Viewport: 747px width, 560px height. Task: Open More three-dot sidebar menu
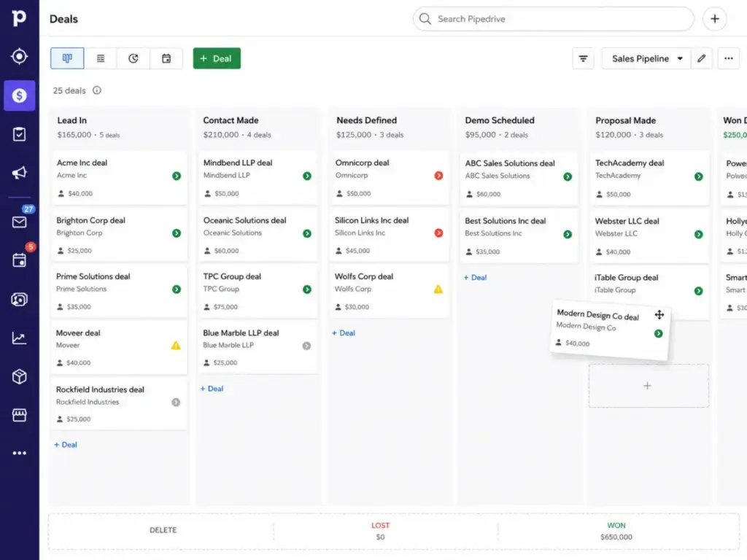[19, 453]
